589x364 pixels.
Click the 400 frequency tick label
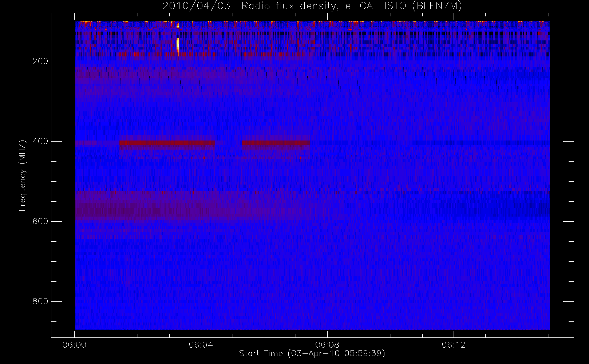pyautogui.click(x=40, y=141)
